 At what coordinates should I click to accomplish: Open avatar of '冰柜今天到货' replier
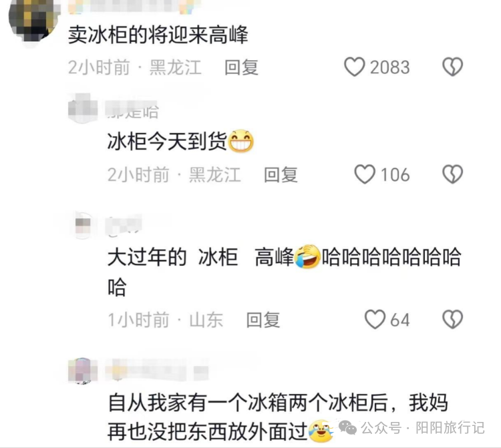click(83, 108)
